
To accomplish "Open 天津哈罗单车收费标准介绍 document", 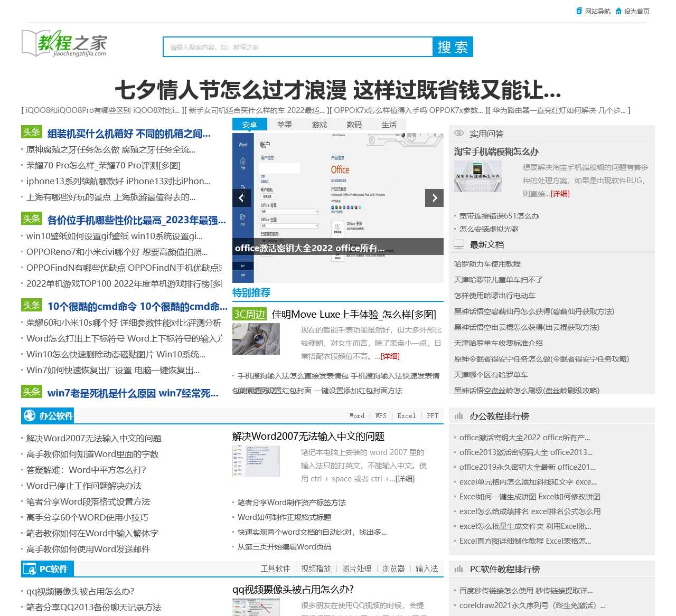I will pos(499,343).
